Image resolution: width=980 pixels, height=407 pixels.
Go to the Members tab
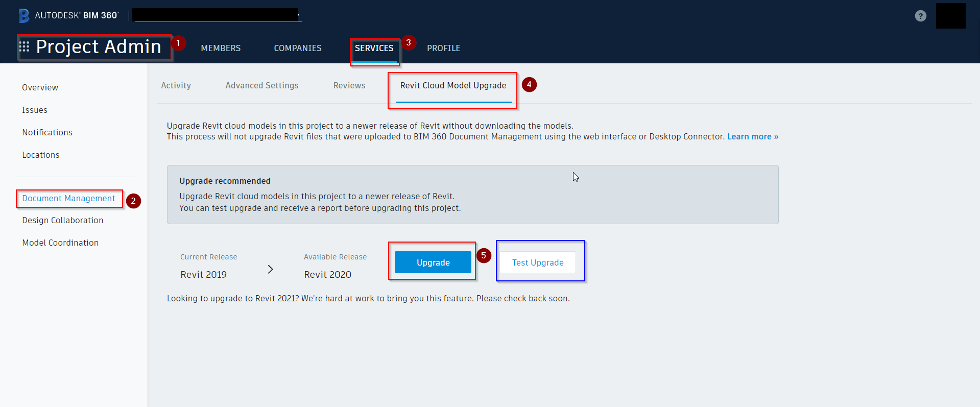click(x=221, y=48)
